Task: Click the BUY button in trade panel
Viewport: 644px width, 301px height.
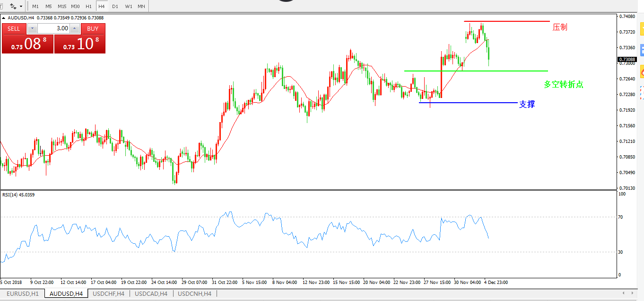Action: (93, 28)
